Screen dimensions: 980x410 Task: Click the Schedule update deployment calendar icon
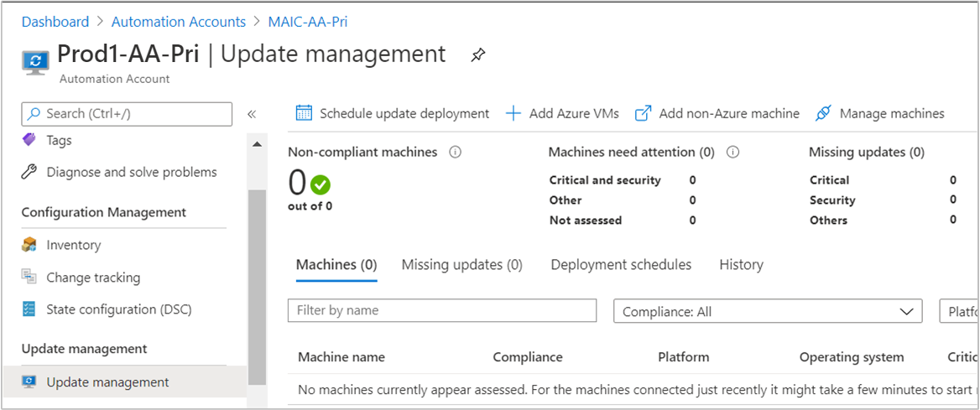305,113
